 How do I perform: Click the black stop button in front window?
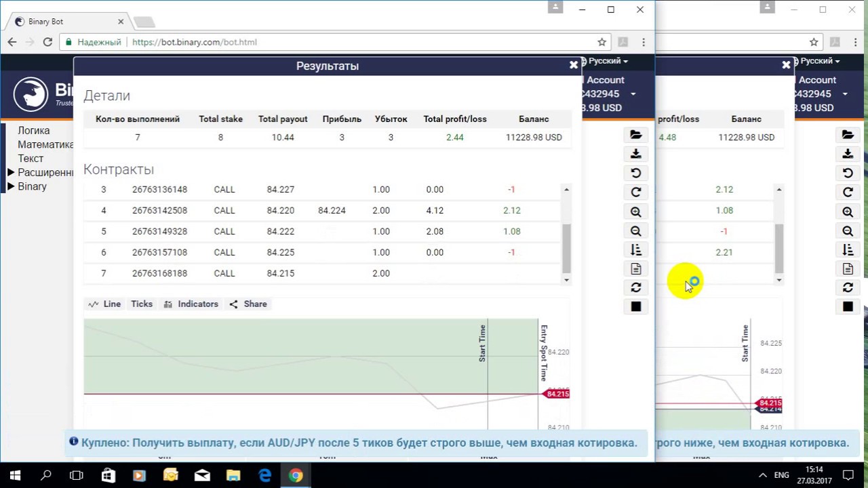pos(636,306)
